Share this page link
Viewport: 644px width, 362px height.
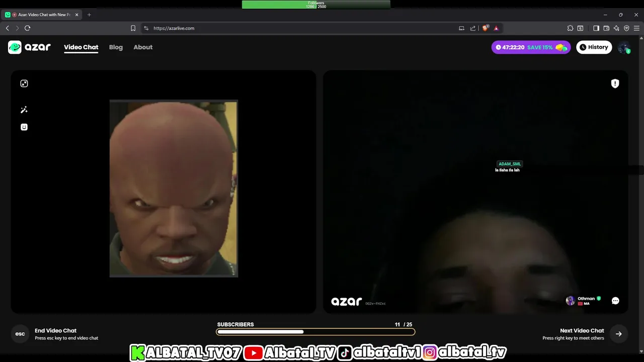(x=473, y=28)
